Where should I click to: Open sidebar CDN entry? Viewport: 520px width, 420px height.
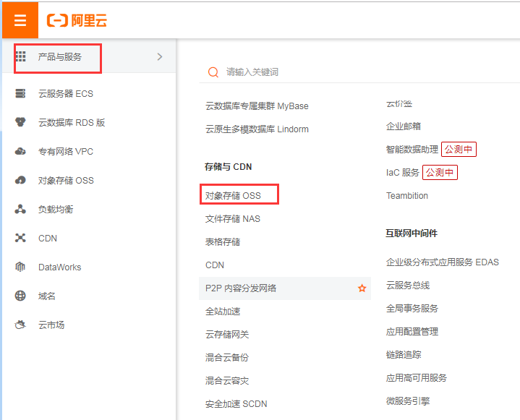[x=48, y=238]
